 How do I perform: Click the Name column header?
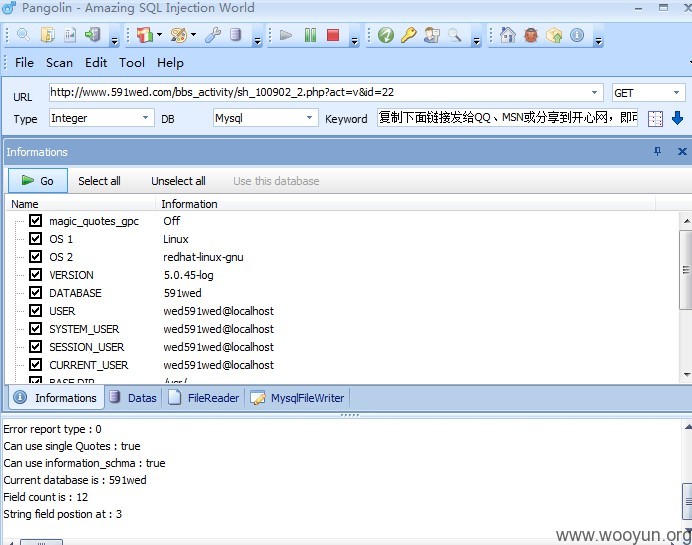pyautogui.click(x=80, y=204)
